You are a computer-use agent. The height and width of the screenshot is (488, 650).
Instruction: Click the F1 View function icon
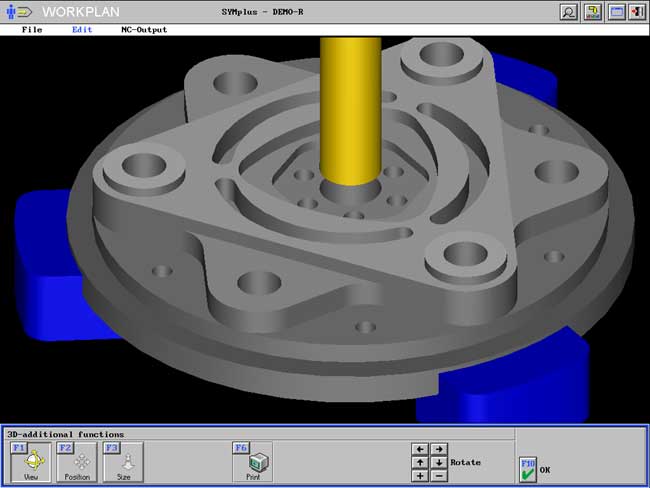[30, 463]
